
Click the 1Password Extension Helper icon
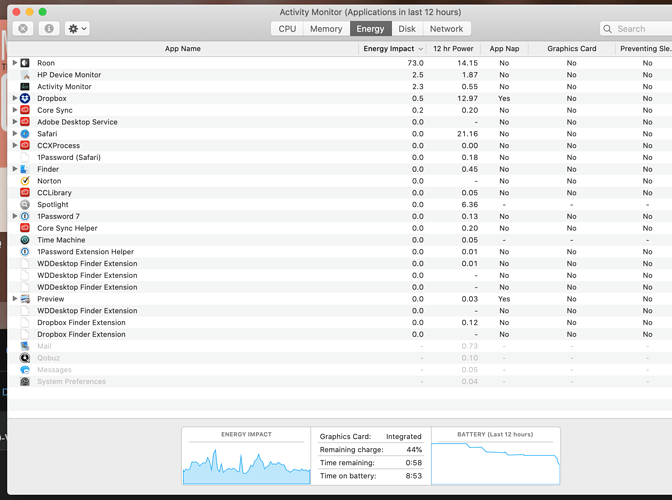pyautogui.click(x=25, y=251)
